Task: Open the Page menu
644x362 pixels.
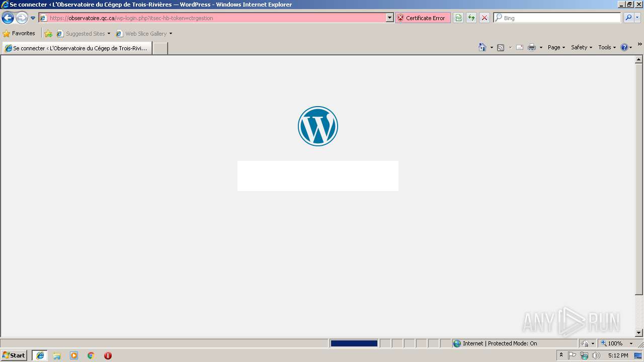Action: tap(556, 47)
